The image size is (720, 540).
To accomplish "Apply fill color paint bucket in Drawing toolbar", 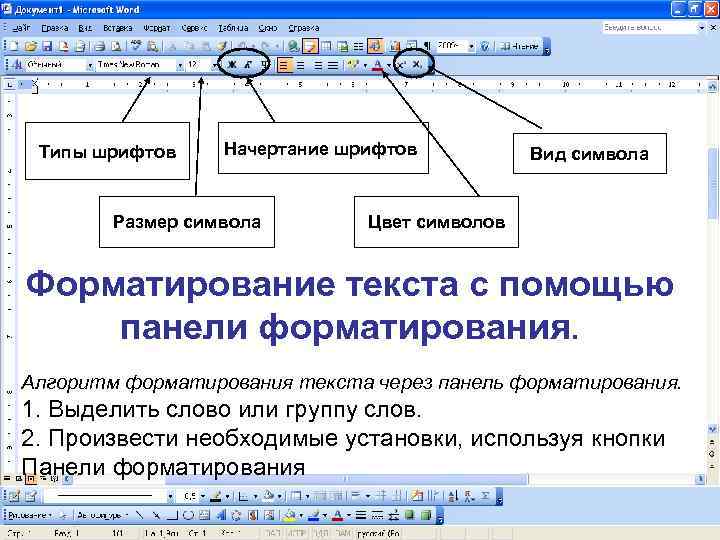I will [290, 515].
